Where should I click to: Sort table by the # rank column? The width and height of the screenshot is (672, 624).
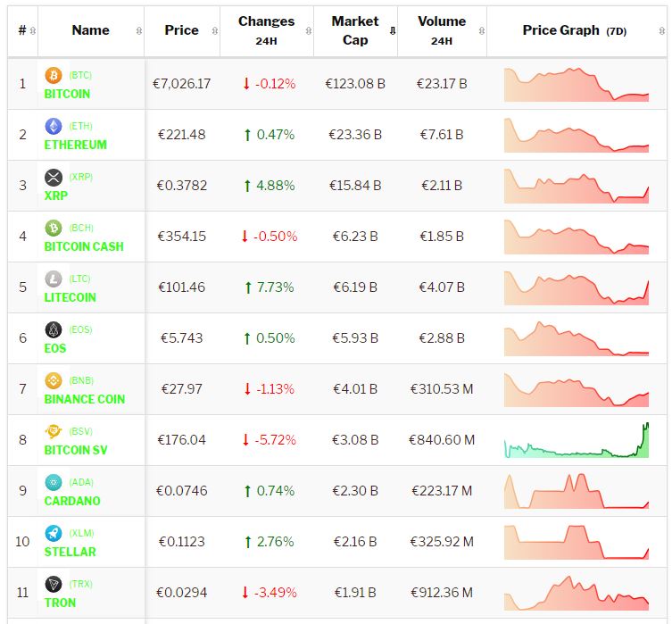[22, 30]
